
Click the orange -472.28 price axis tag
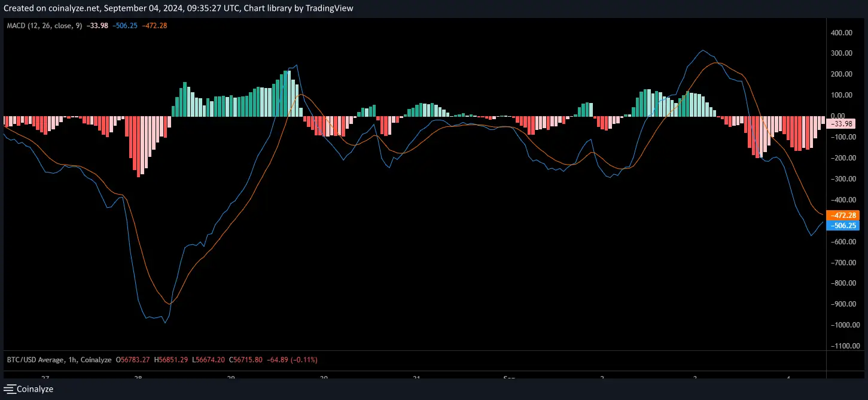pos(842,215)
